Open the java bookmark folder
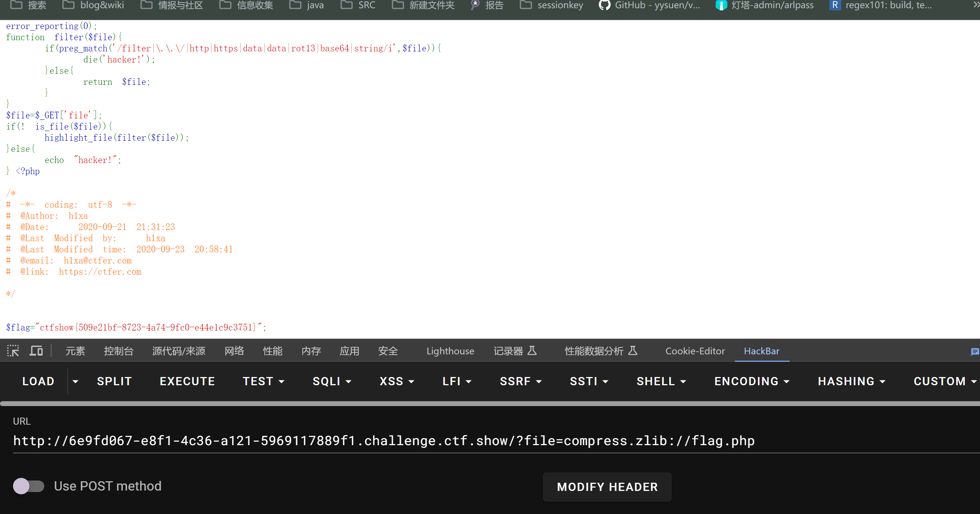The width and height of the screenshot is (980, 514). pos(306,5)
